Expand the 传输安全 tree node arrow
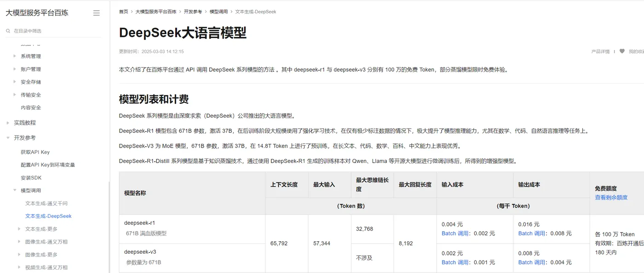 tap(15, 95)
